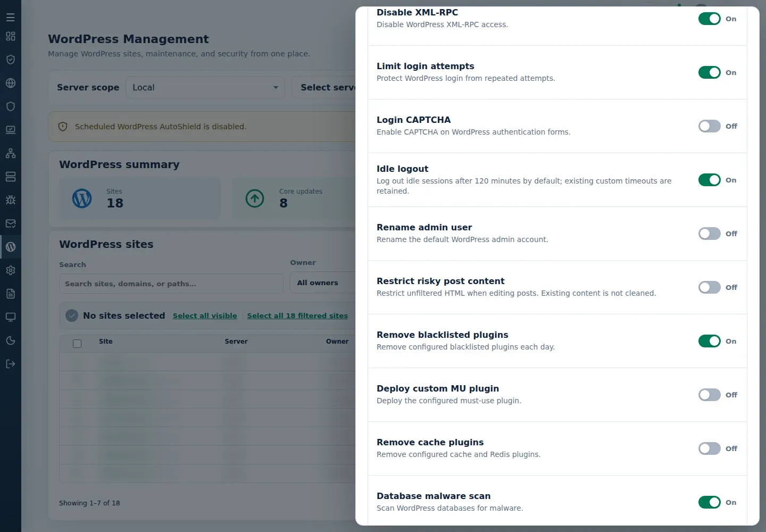Open the monitor-with-checkmark sidebar icon
766x532 pixels.
click(x=11, y=130)
